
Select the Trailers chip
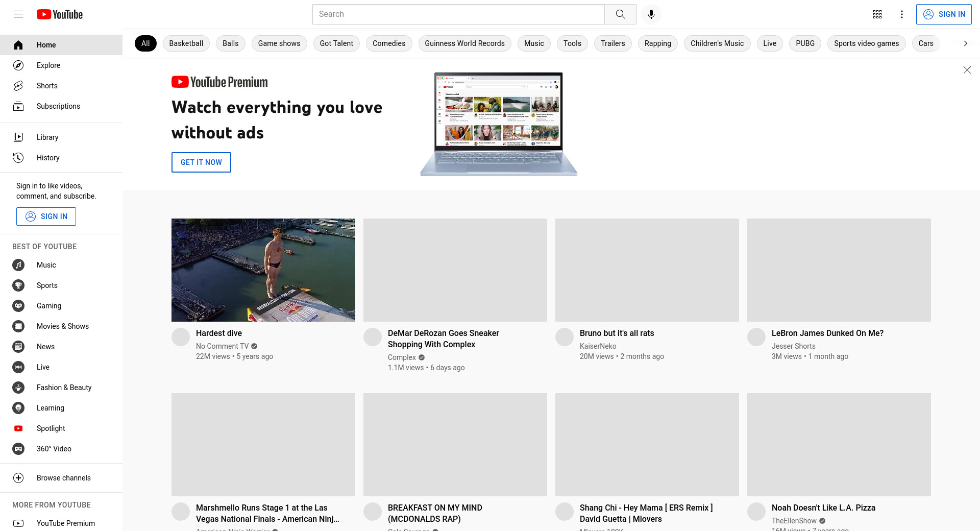613,43
